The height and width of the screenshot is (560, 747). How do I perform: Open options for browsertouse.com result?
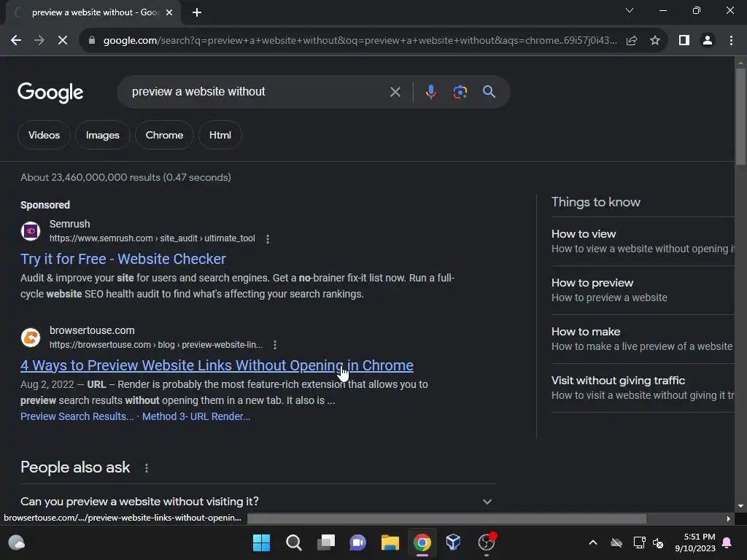click(x=275, y=345)
